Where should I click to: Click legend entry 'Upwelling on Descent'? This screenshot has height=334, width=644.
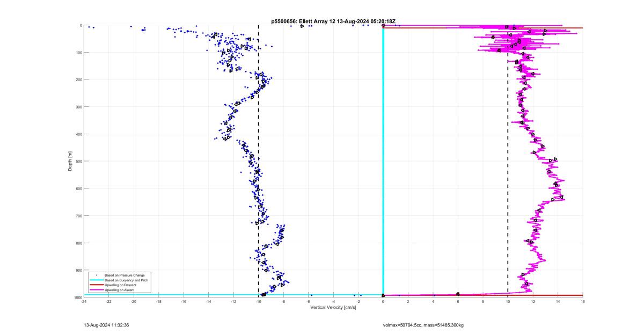click(x=121, y=285)
